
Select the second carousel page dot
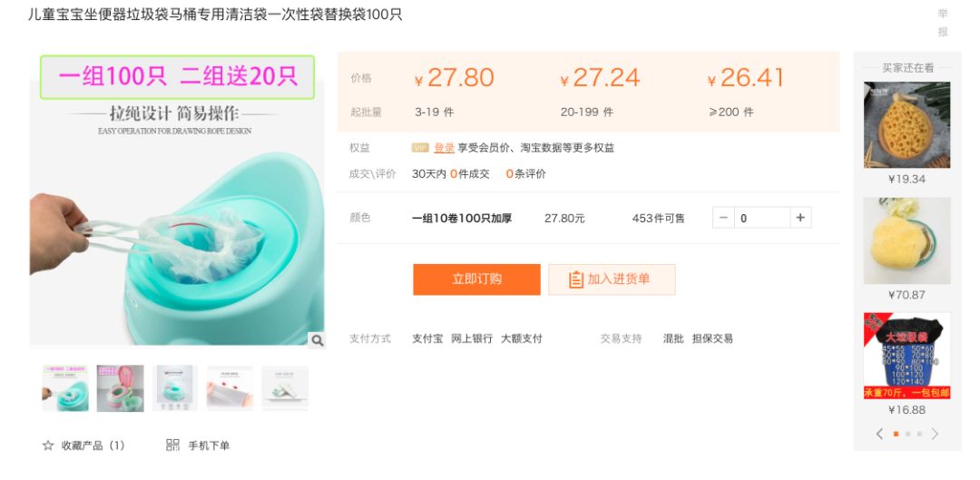click(907, 434)
